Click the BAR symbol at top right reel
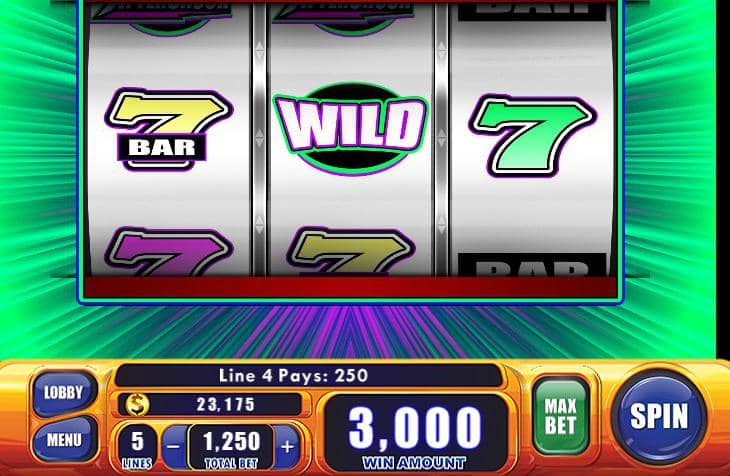Viewport: 730px width, 476px height. pos(532,10)
